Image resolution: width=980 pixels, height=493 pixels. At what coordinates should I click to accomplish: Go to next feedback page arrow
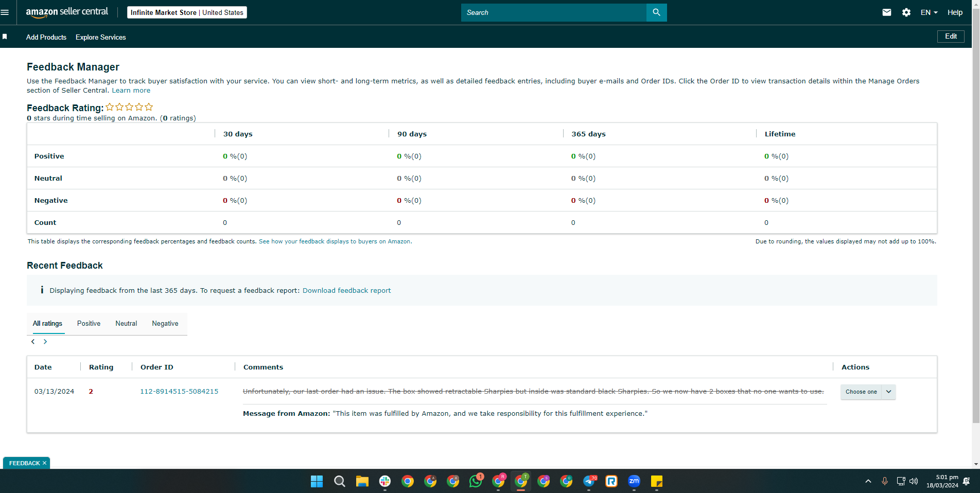click(45, 342)
